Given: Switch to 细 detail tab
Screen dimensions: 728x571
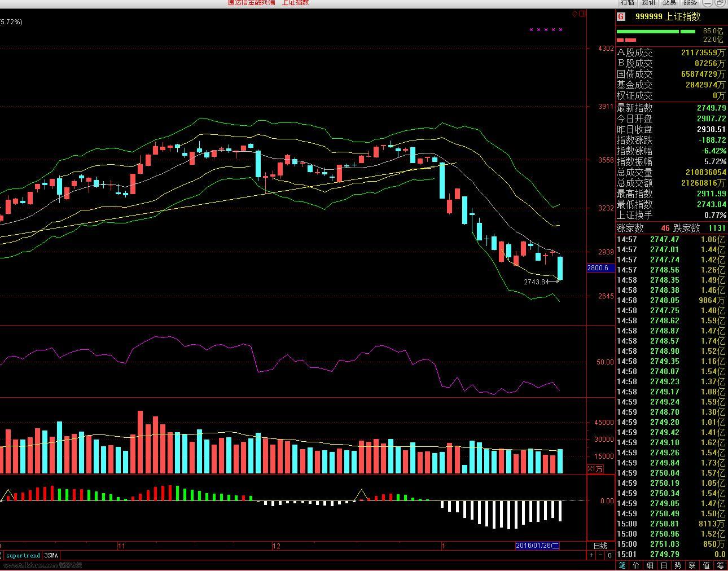Looking at the screenshot, I should tap(650, 565).
